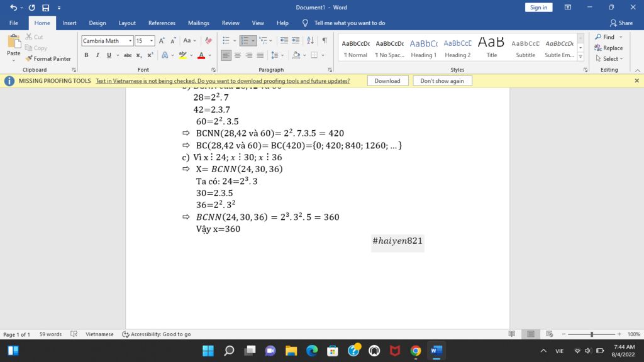Expand the font color dropdown arrow
This screenshot has width=644, height=362.
[210, 55]
